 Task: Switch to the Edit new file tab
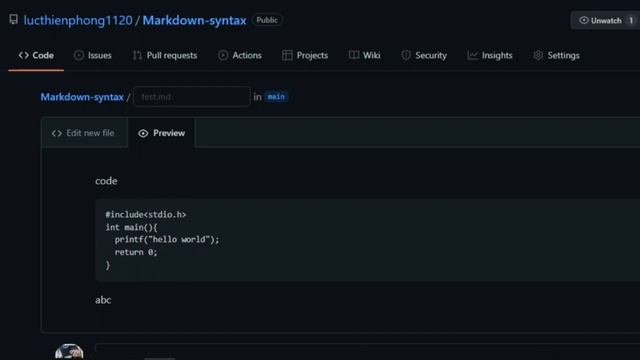[84, 133]
